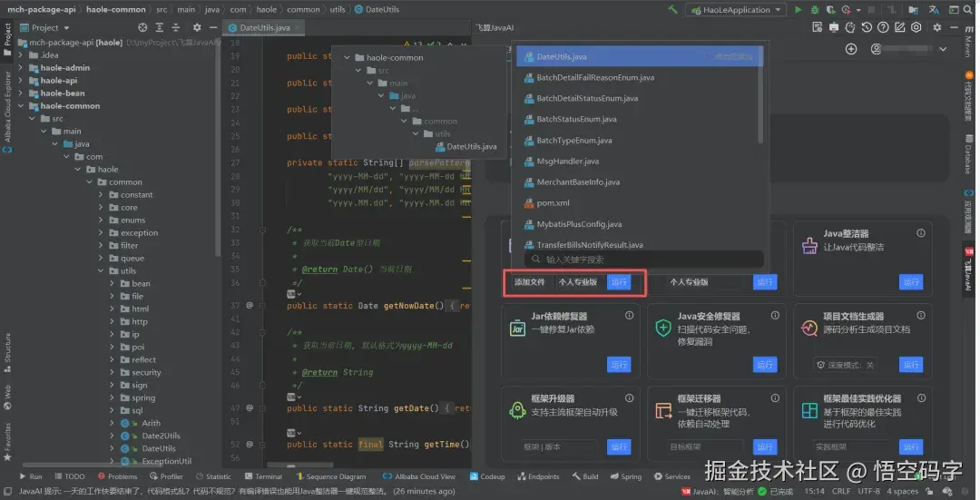Viewport: 980px width, 500px height.
Task: Open the Endpoints tool window tab
Action: tap(538, 476)
